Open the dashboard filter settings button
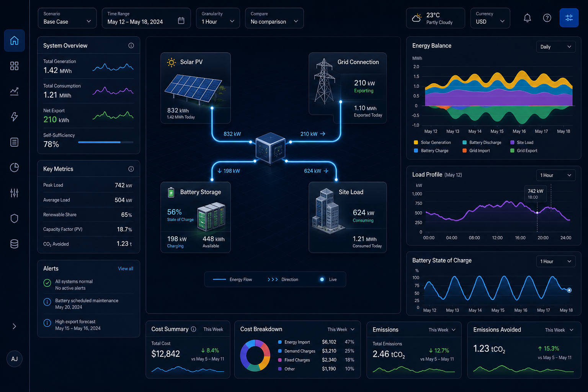Image resolution: width=588 pixels, height=392 pixels. (569, 18)
